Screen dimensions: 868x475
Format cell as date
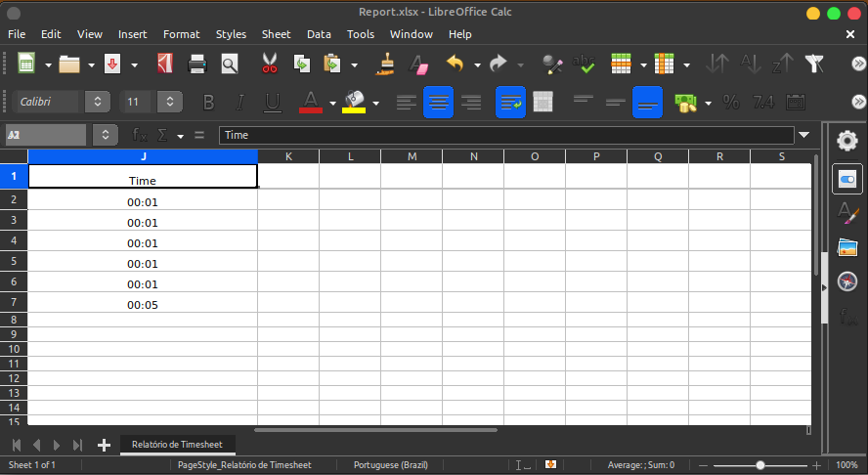(796, 103)
